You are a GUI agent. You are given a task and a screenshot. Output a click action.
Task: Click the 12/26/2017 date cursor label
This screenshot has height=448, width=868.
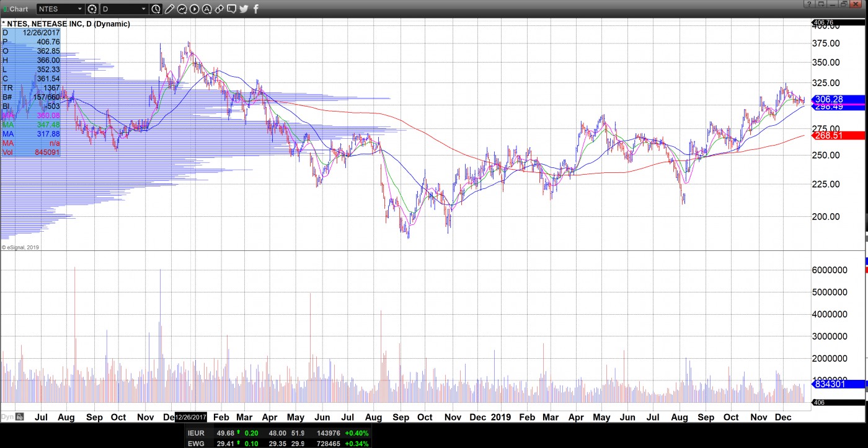(x=191, y=417)
